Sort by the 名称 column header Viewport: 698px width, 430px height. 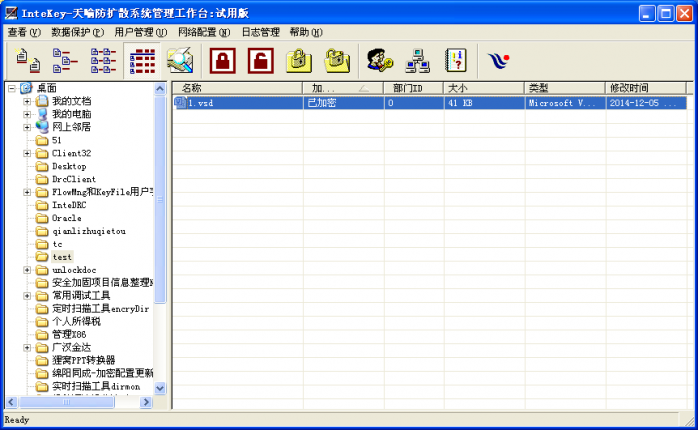[238, 88]
